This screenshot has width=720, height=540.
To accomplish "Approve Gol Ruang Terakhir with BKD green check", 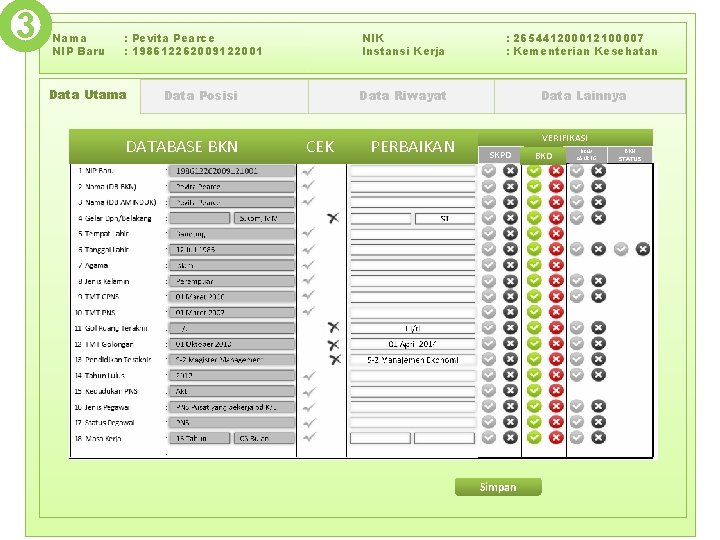I will click(534, 328).
